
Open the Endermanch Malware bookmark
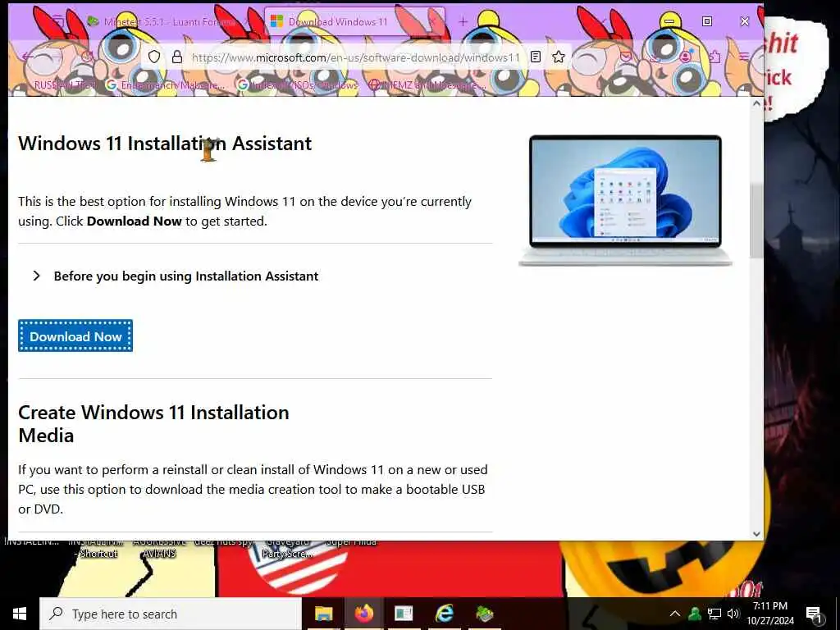(x=166, y=84)
